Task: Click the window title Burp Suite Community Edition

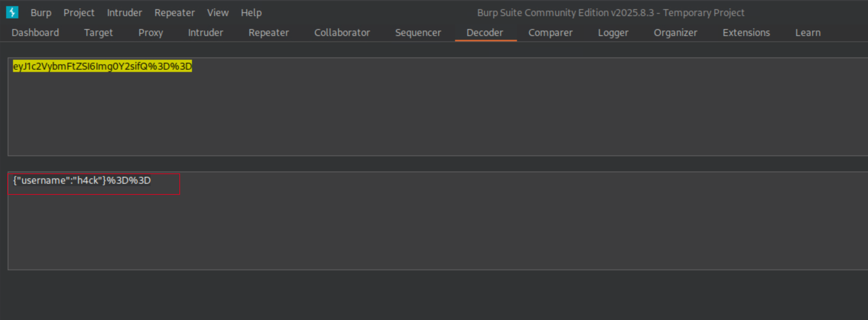Action: [x=611, y=13]
